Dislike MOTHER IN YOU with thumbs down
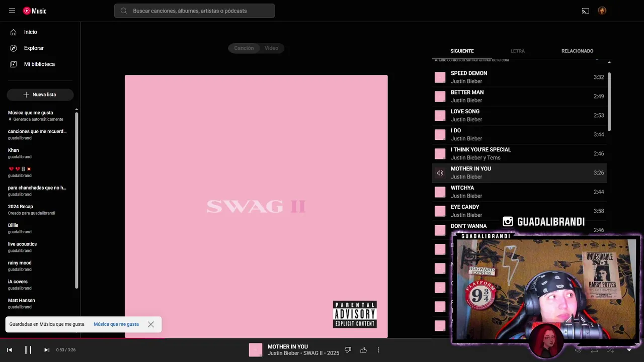Image resolution: width=644 pixels, height=362 pixels. coord(348,350)
